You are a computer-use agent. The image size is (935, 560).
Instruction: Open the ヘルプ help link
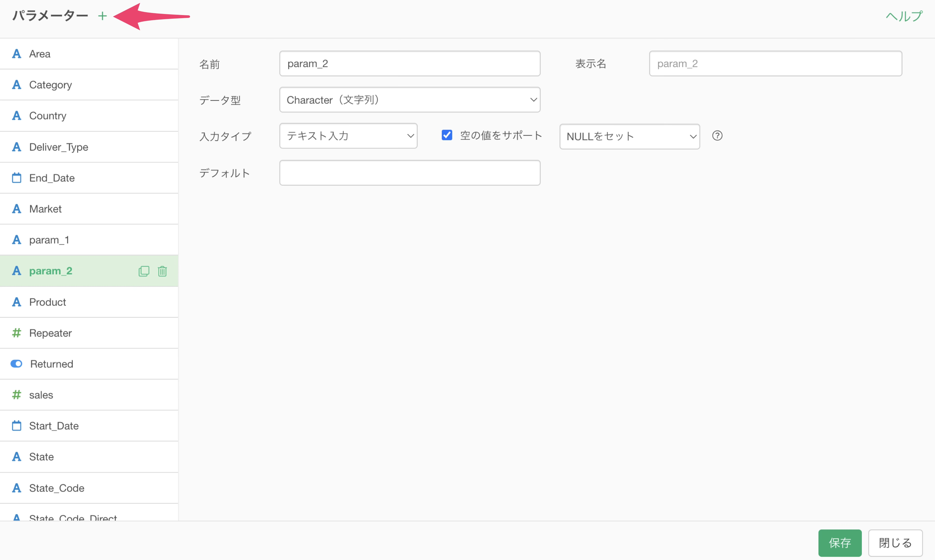pyautogui.click(x=904, y=16)
